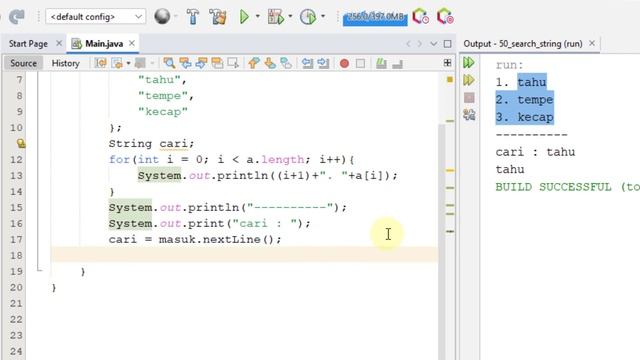Toggle Highlight Search icon
The height and width of the screenshot is (360, 640).
coord(217,63)
